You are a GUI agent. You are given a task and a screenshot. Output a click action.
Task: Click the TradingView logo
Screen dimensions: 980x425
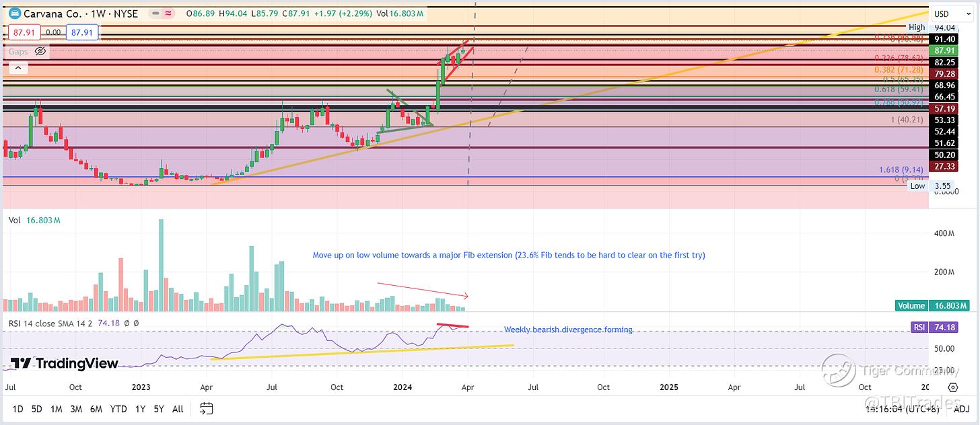point(65,364)
